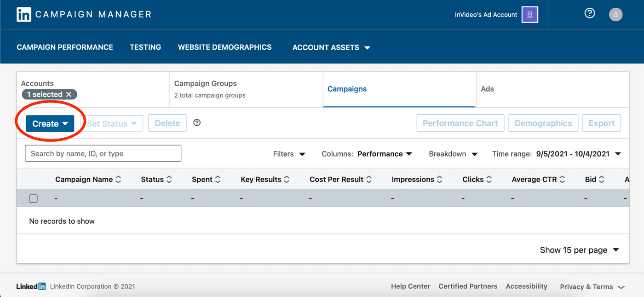Open the Filters dropdown
The image size is (644, 297).
(289, 153)
